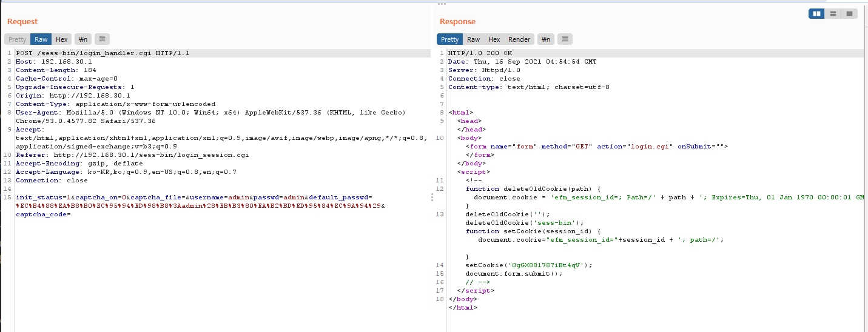
Task: Click the form name="form" tag line
Action: [596, 147]
